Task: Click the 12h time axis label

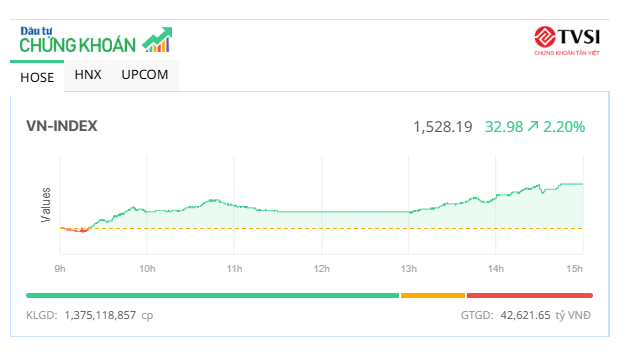Action: tap(321, 268)
